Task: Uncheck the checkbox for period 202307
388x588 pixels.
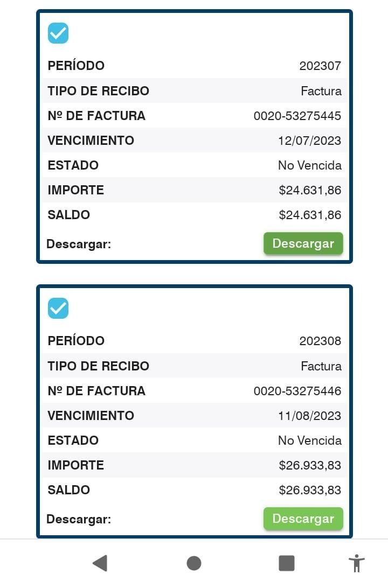Action: (x=58, y=33)
